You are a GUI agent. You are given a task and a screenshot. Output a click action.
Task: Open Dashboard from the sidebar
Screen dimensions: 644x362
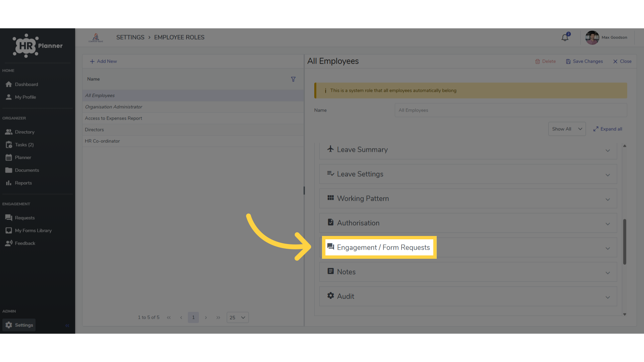coord(22,84)
